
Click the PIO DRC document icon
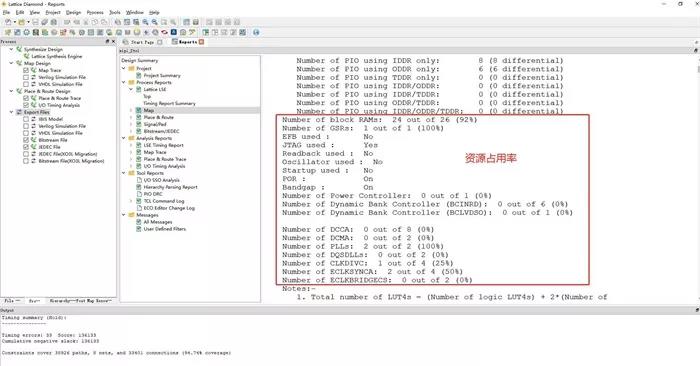[x=139, y=194]
